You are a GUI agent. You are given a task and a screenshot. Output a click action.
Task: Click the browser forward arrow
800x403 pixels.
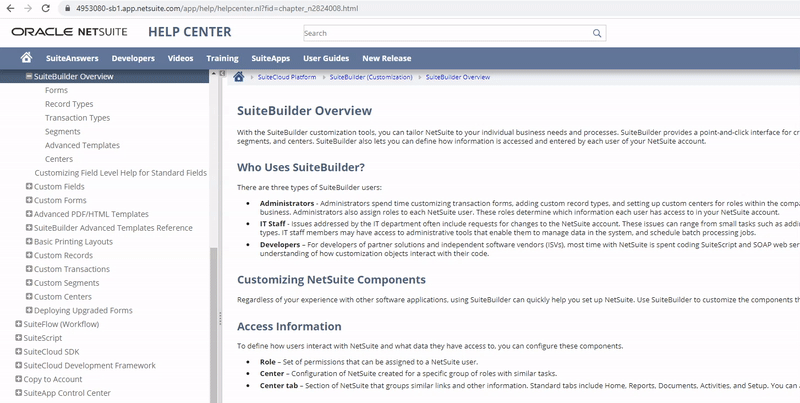click(28, 8)
